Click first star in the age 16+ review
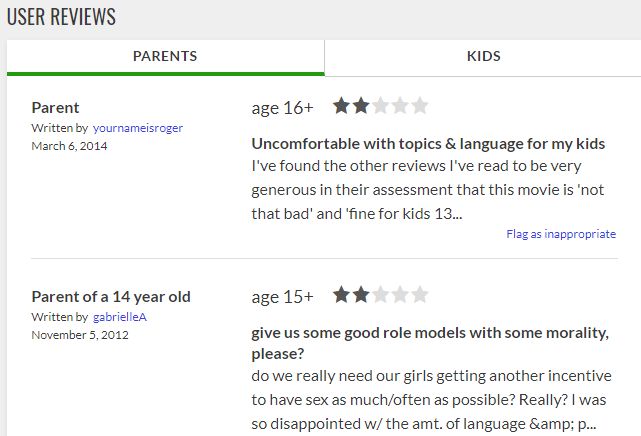The width and height of the screenshot is (641, 436). point(342,105)
